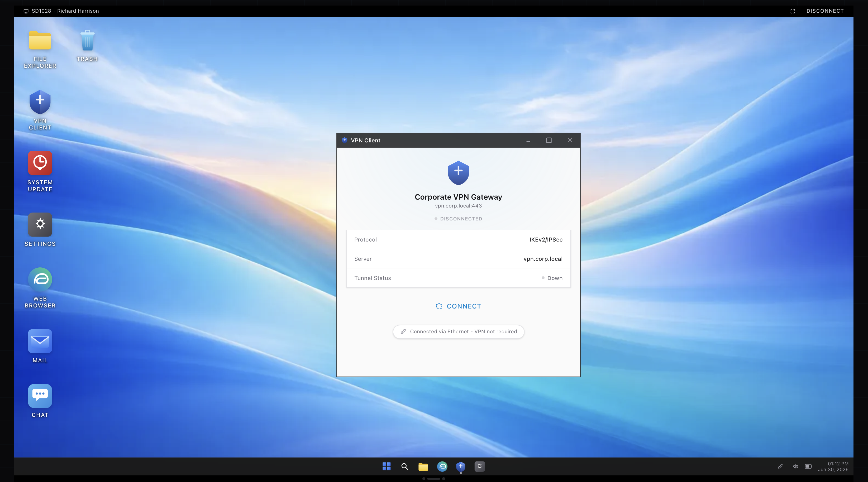Viewport: 868px width, 482px height.
Task: Open the VPN Client desktop shortcut
Action: [40, 110]
